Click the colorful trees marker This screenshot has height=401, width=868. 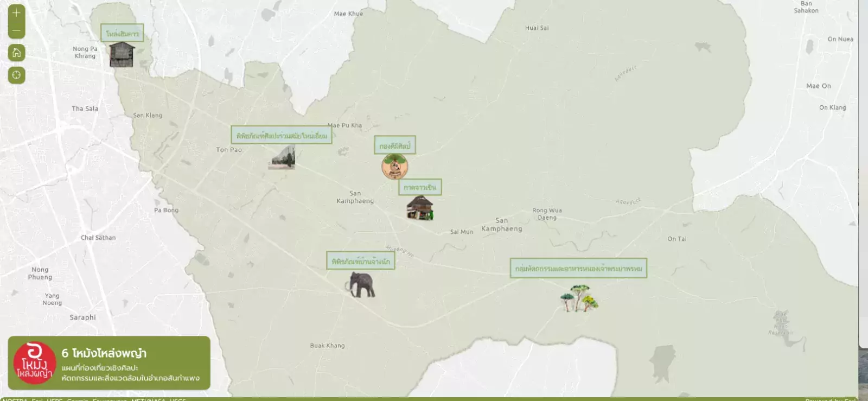tap(579, 298)
